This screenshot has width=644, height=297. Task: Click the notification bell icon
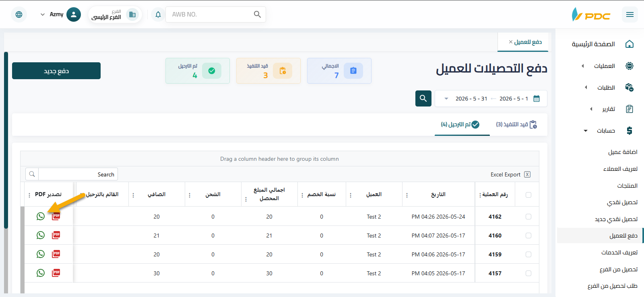158,14
